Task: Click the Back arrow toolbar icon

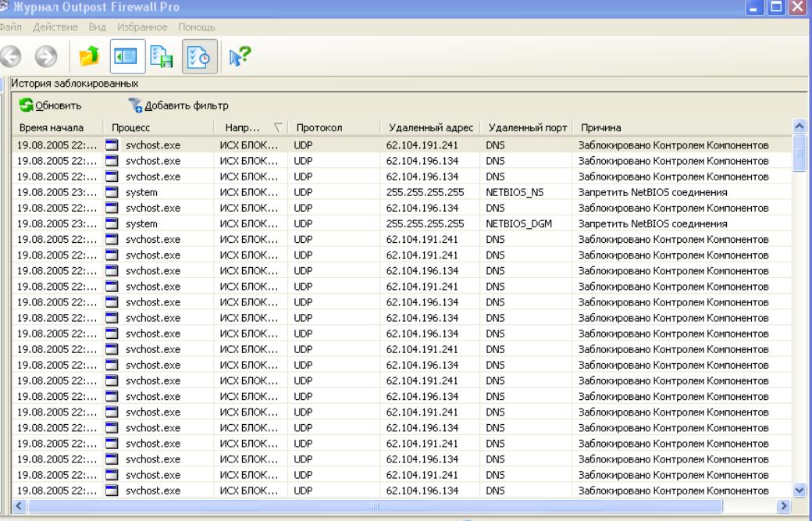Action: pyautogui.click(x=10, y=56)
